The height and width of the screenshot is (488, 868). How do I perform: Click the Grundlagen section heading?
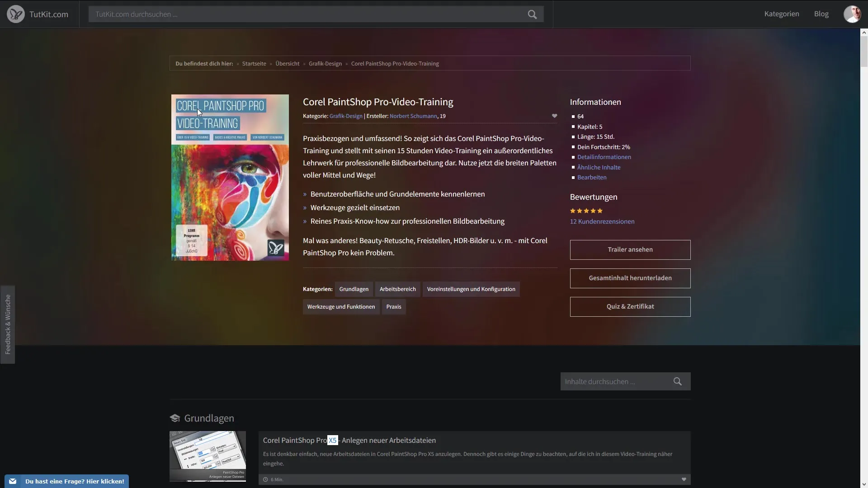pyautogui.click(x=209, y=418)
